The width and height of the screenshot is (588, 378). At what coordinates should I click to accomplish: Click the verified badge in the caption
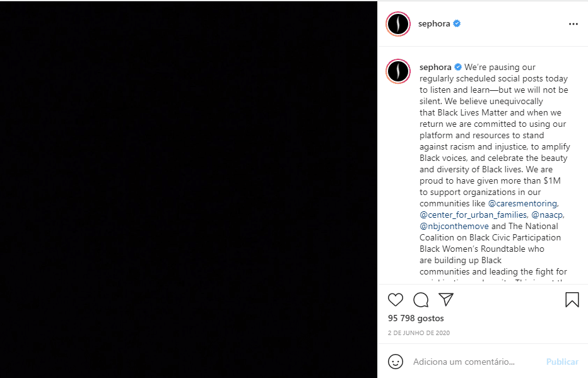(x=457, y=67)
